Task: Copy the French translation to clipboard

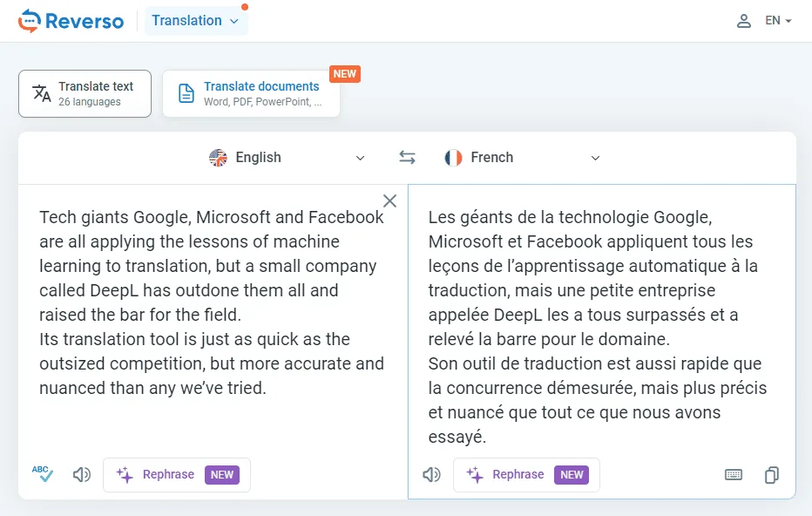Action: point(771,474)
